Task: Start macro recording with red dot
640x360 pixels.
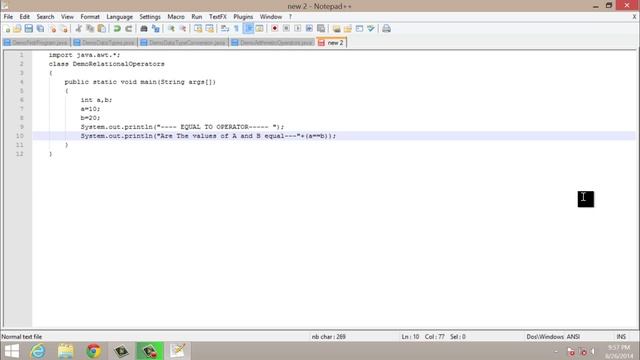Action: pyautogui.click(x=275, y=29)
